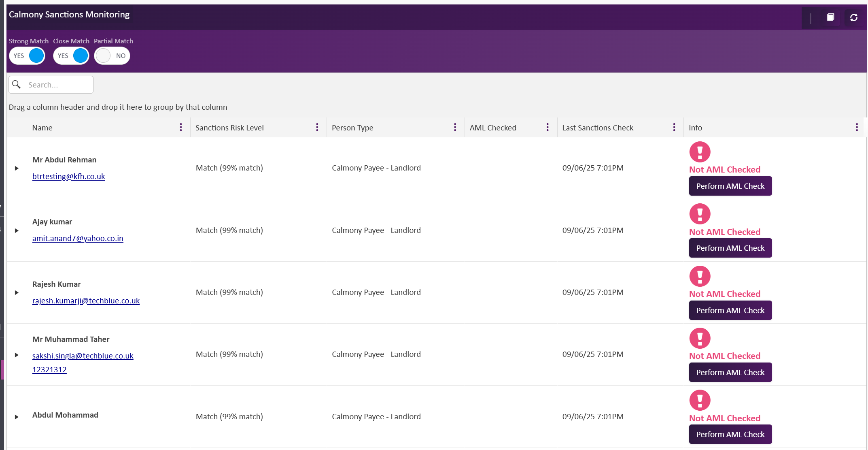
Task: Click the pink exclamation icon in Ajay kumar's row
Action: 700,214
